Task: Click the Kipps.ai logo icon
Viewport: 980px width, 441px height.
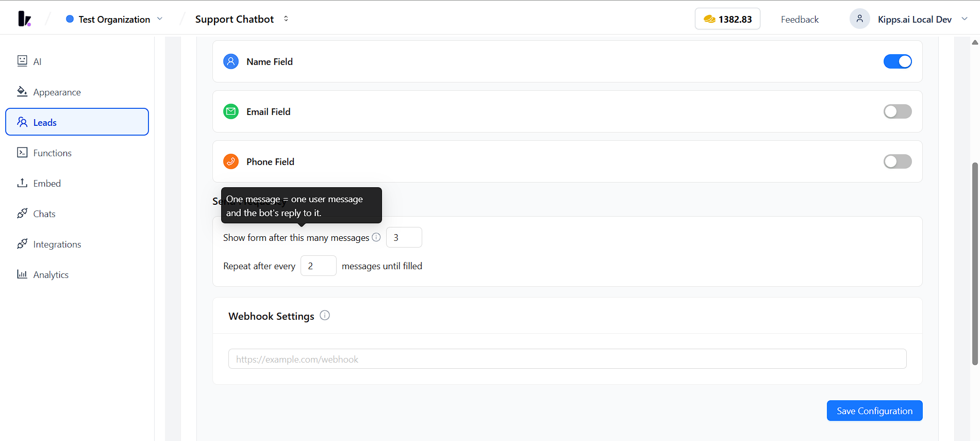Action: click(24, 19)
